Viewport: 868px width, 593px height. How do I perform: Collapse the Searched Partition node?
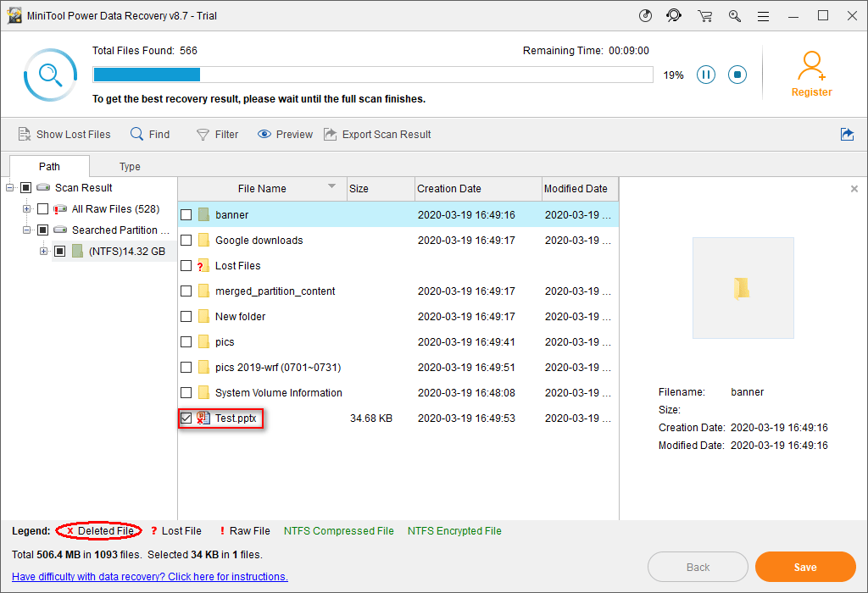pos(26,230)
